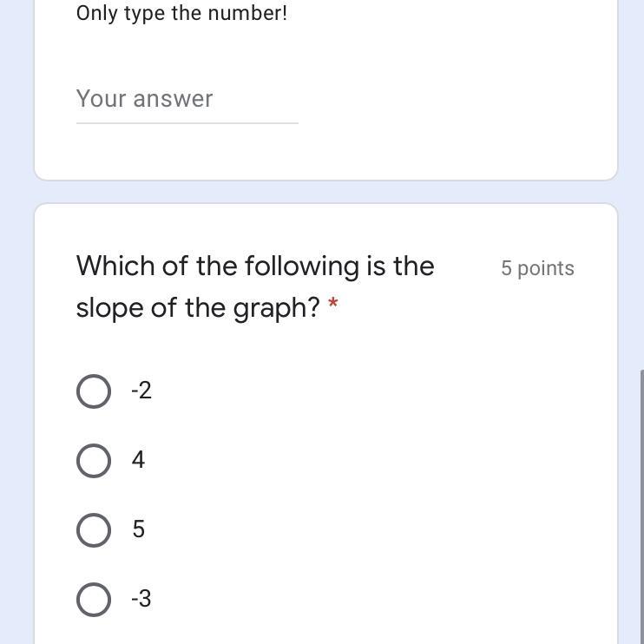Click the "5" answer label text
This screenshot has width=644, height=644.
tap(139, 530)
